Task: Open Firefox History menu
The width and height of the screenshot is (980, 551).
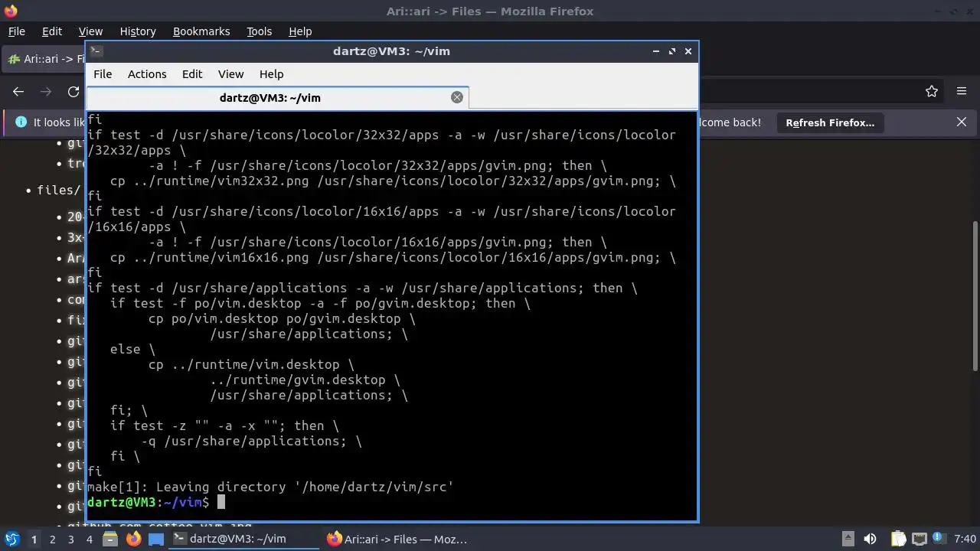Action: [138, 31]
